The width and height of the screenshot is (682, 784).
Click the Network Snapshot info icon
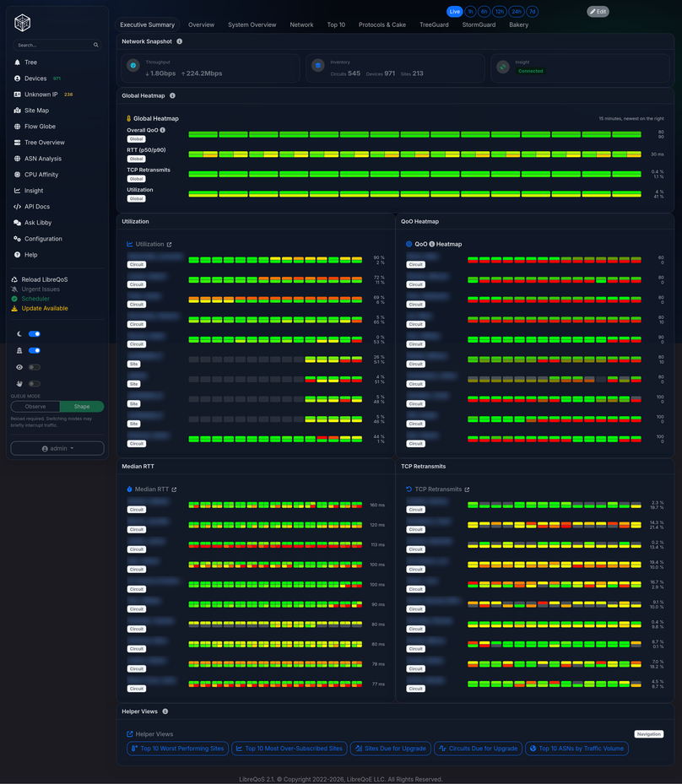[180, 41]
